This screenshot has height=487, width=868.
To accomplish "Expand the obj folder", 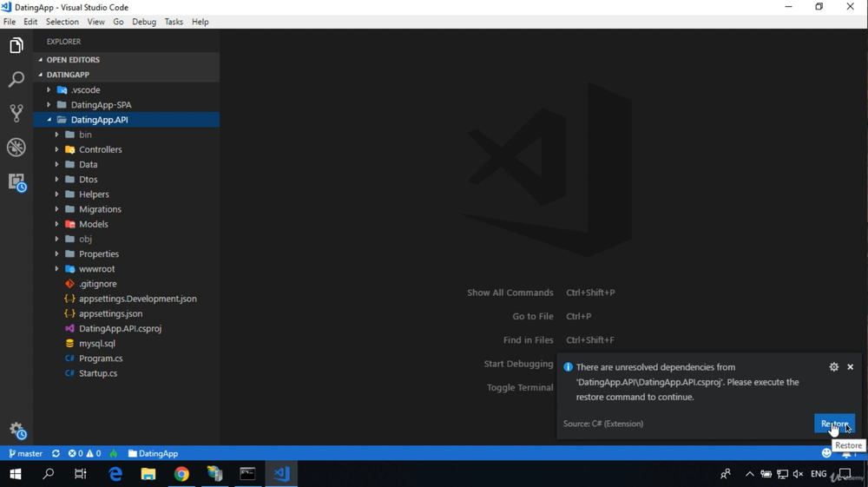I will pyautogui.click(x=126, y=239).
